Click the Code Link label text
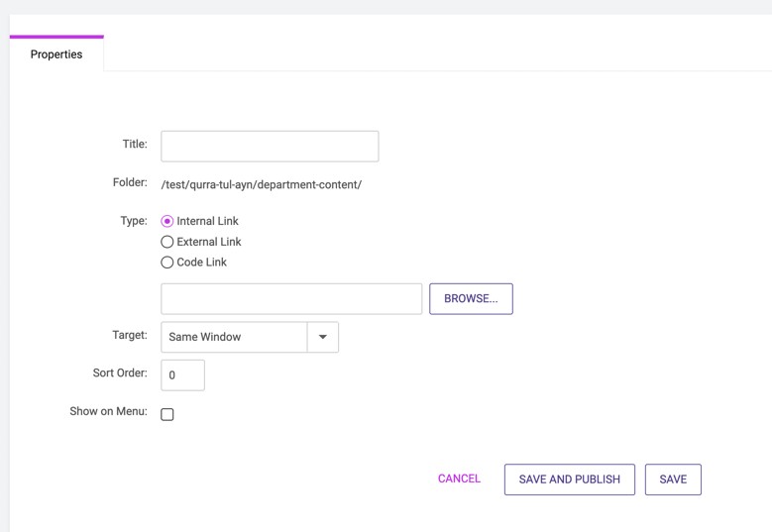 tap(201, 263)
